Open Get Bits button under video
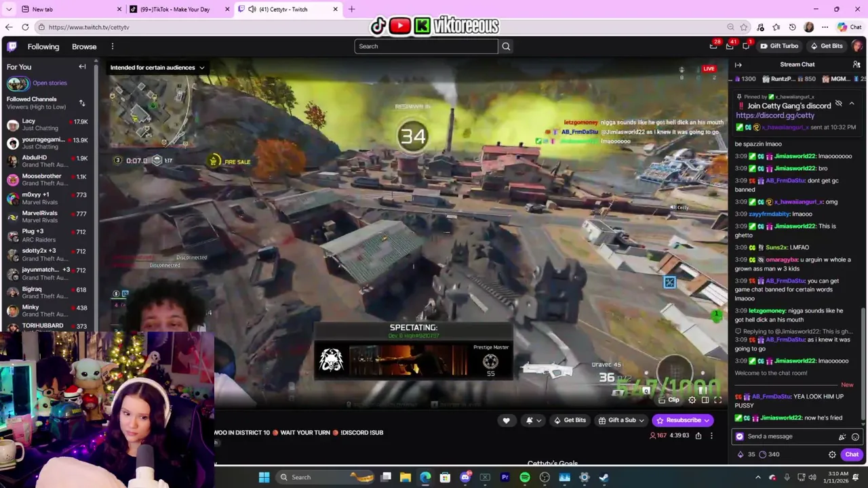Viewport: 868px width, 488px height. pos(570,420)
